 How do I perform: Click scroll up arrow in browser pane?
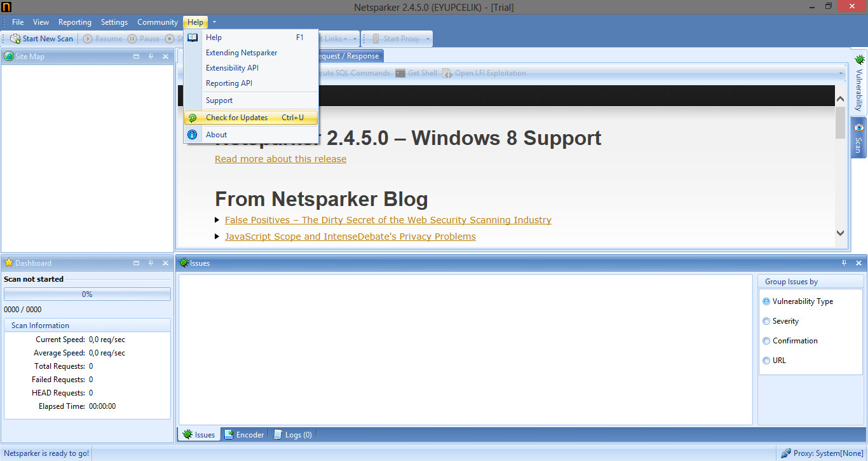(x=841, y=99)
